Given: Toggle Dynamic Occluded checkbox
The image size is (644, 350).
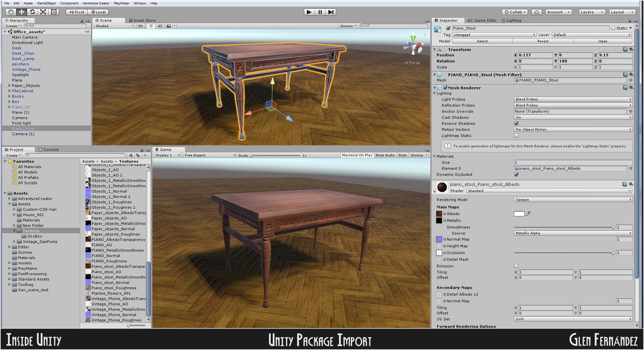Looking at the screenshot, I should [x=516, y=174].
